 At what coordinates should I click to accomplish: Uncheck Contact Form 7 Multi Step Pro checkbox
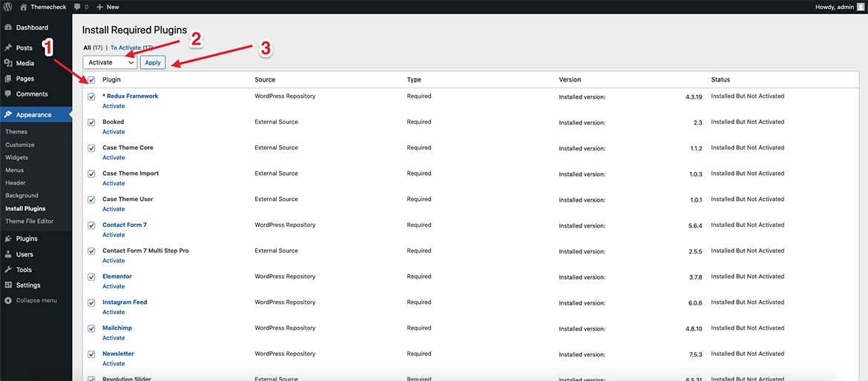92,251
